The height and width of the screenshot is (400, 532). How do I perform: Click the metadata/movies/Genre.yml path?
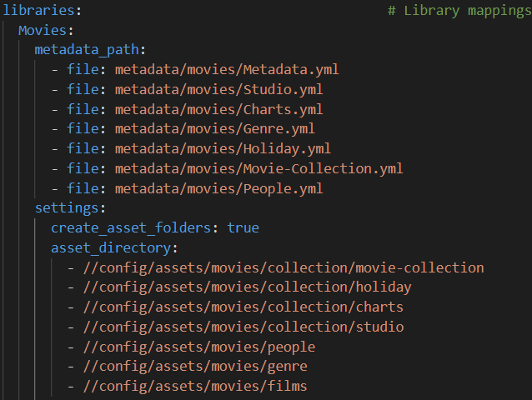(x=215, y=129)
